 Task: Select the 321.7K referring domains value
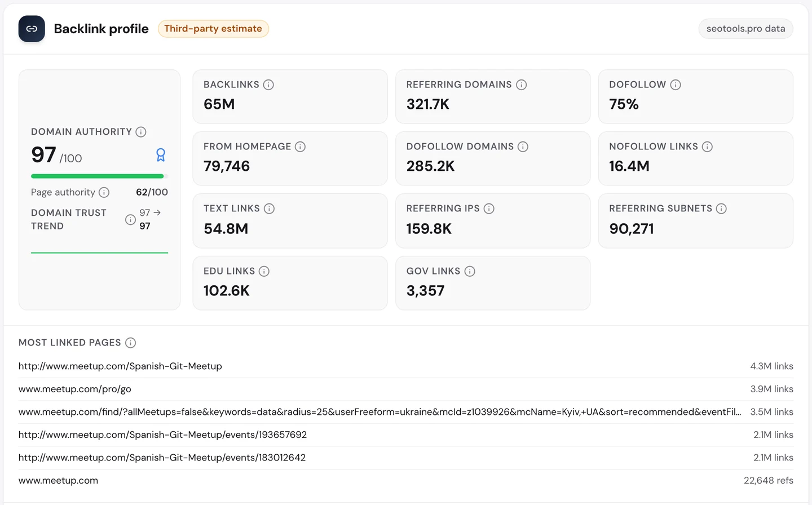point(428,104)
